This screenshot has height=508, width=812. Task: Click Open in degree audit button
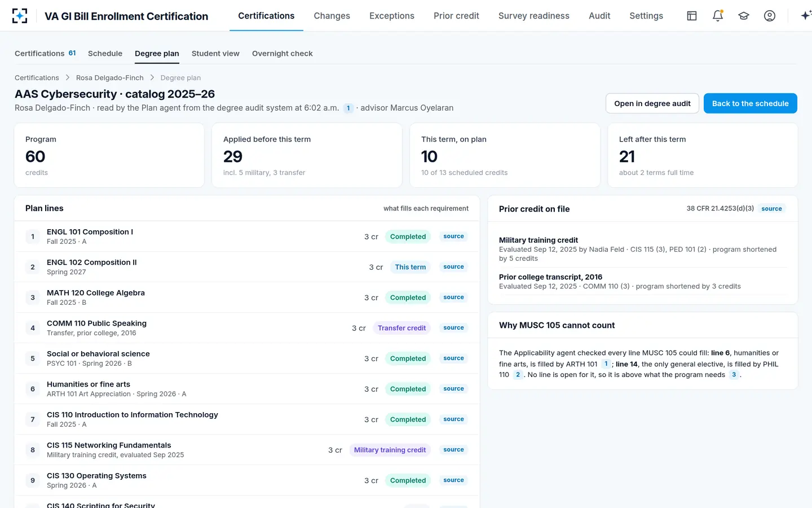652,103
